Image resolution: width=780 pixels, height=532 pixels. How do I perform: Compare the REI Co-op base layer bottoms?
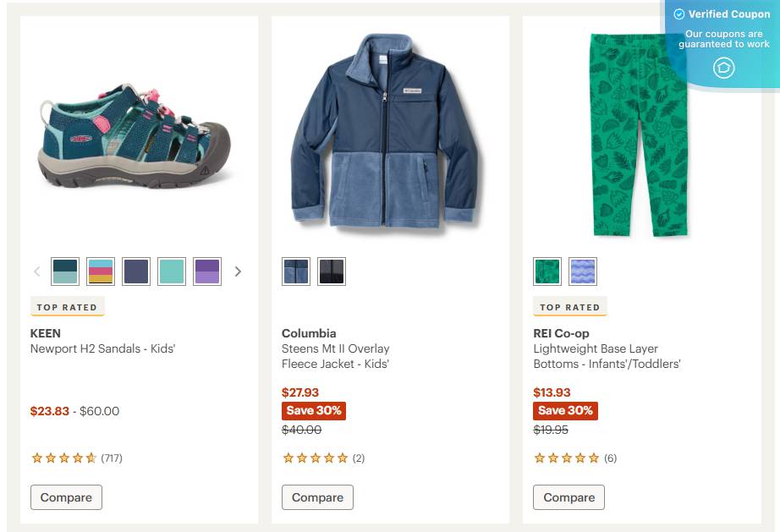[569, 497]
